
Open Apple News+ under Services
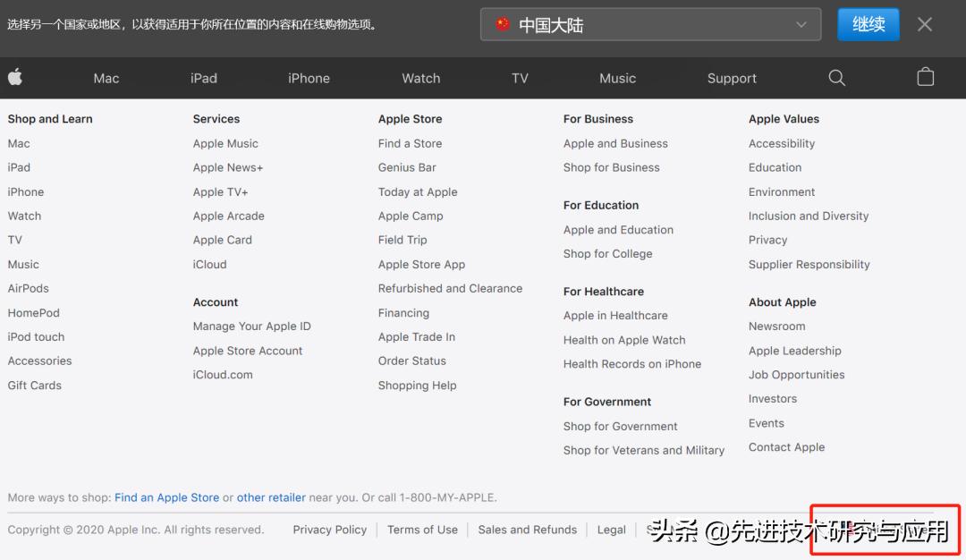228,167
